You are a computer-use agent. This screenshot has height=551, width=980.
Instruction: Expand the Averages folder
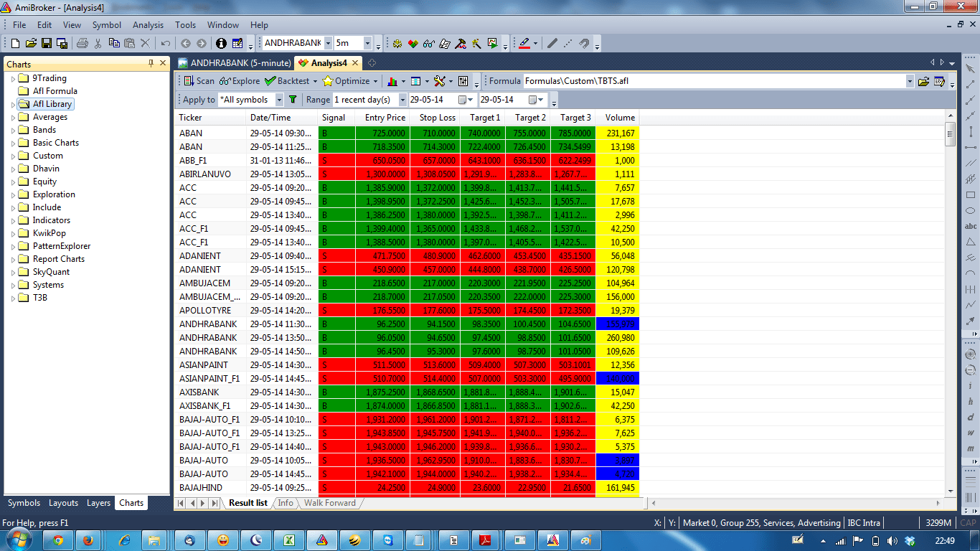tap(13, 117)
